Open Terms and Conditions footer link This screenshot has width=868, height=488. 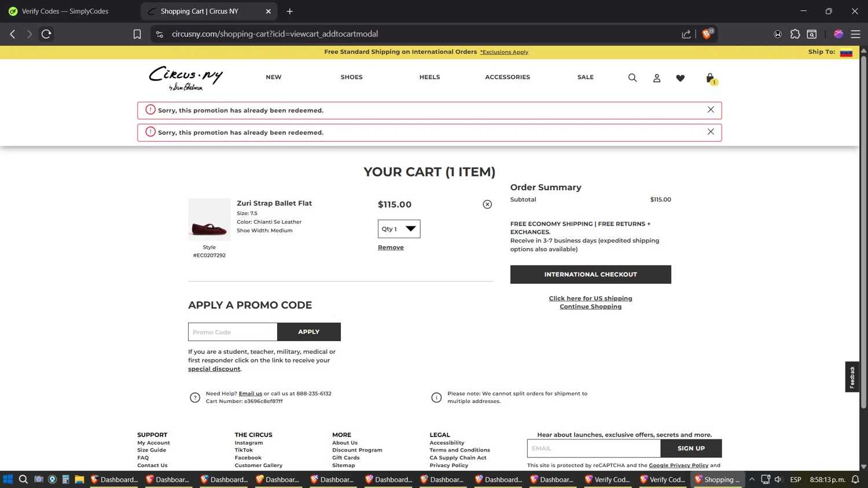[x=459, y=450]
